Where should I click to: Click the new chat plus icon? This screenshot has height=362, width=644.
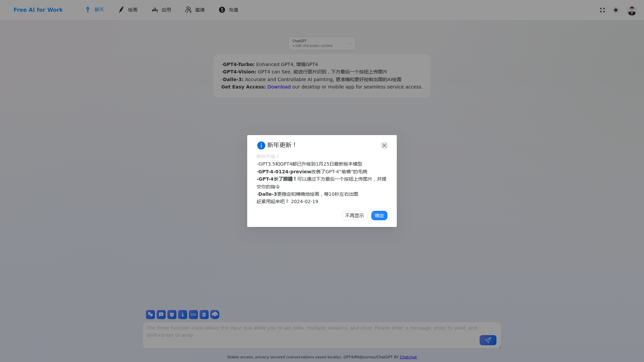tap(161, 314)
